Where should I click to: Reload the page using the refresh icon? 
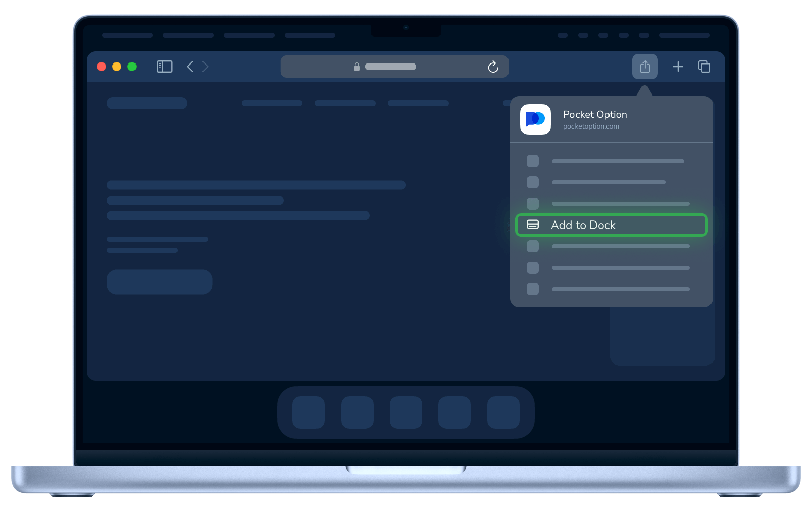pos(493,67)
